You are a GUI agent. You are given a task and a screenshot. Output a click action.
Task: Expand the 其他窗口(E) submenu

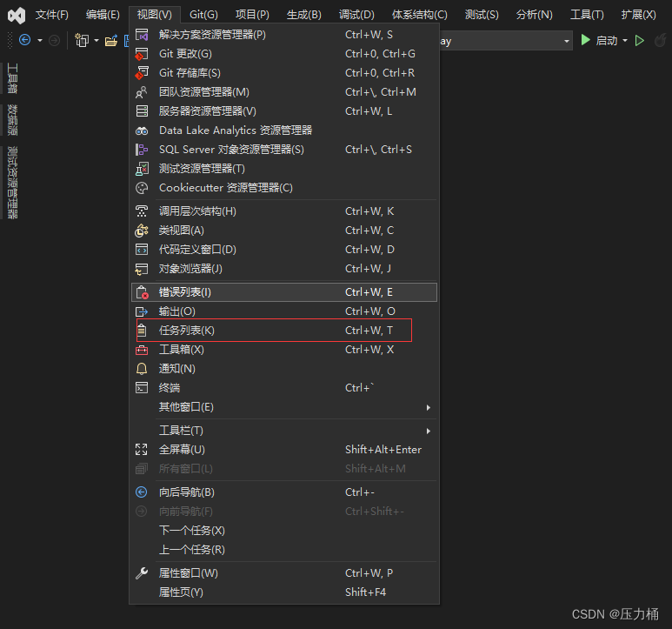(x=283, y=407)
